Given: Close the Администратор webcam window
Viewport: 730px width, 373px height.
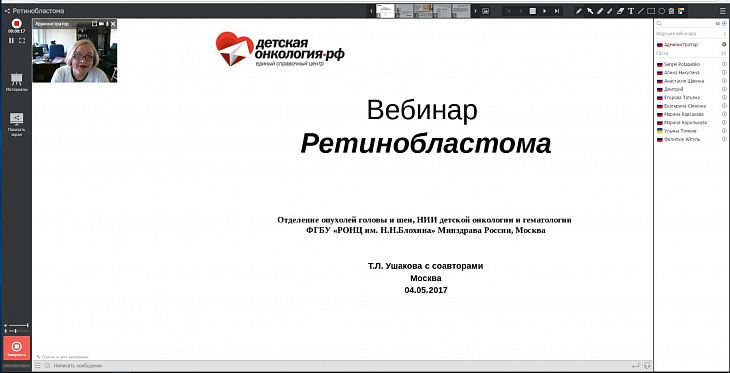Looking at the screenshot, I should pos(113,23).
